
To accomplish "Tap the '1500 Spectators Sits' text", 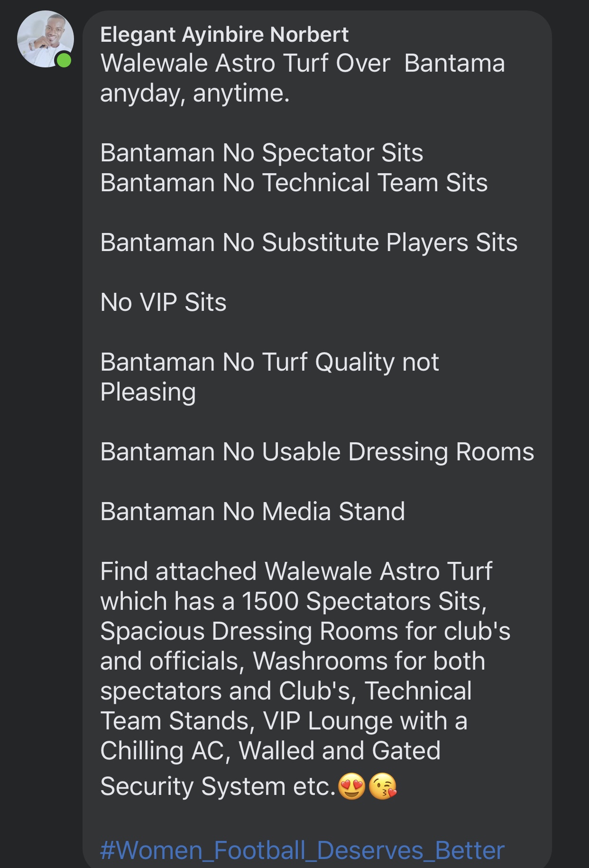I will click(x=364, y=602).
